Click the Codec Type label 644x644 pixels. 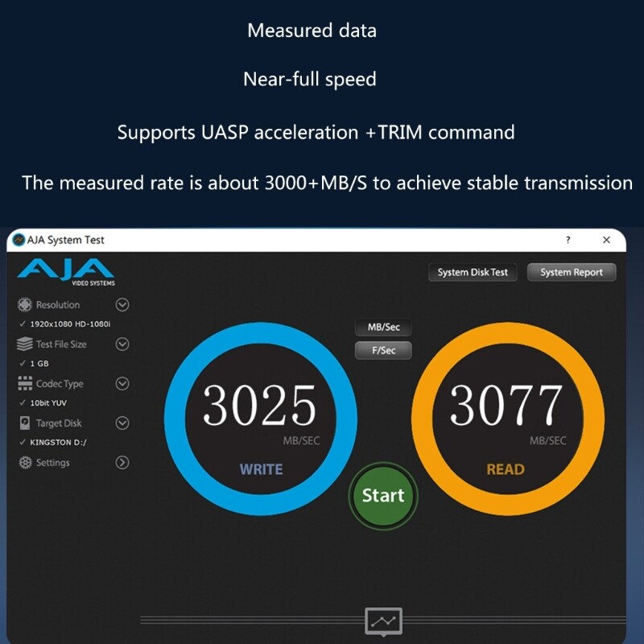60,384
